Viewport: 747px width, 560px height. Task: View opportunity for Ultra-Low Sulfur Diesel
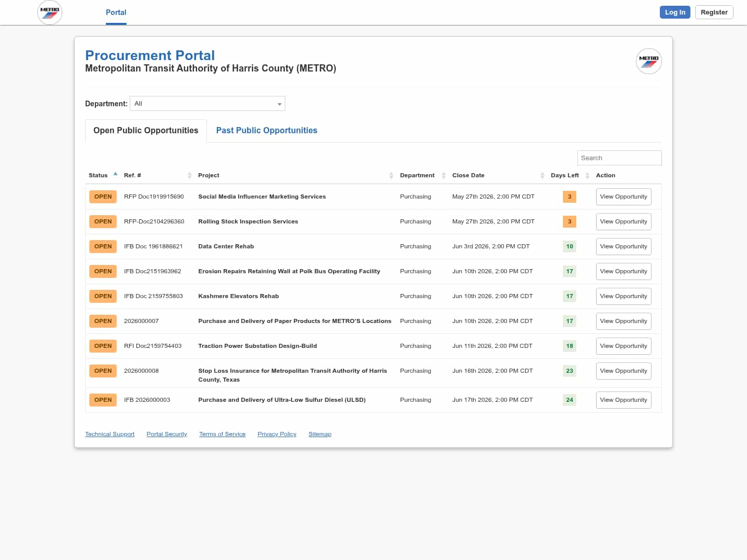click(624, 400)
